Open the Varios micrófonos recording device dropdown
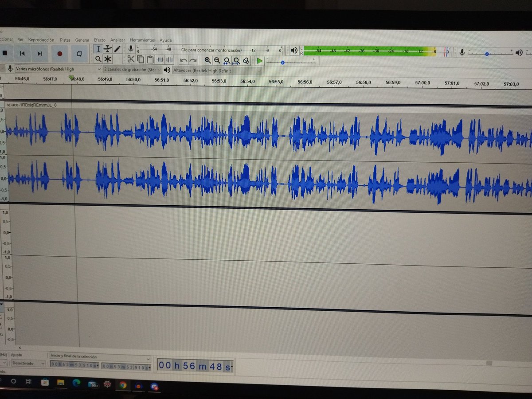 point(58,69)
